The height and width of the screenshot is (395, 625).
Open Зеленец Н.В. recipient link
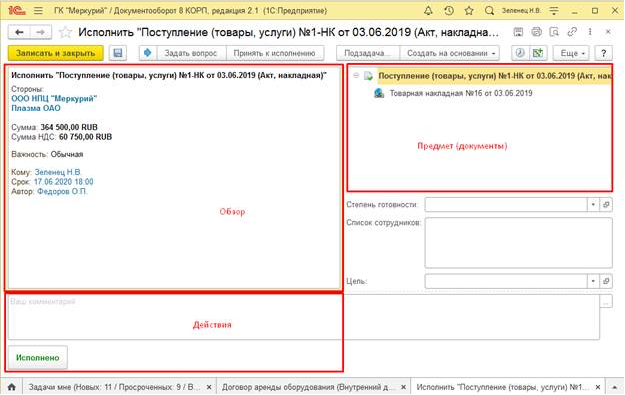point(58,172)
